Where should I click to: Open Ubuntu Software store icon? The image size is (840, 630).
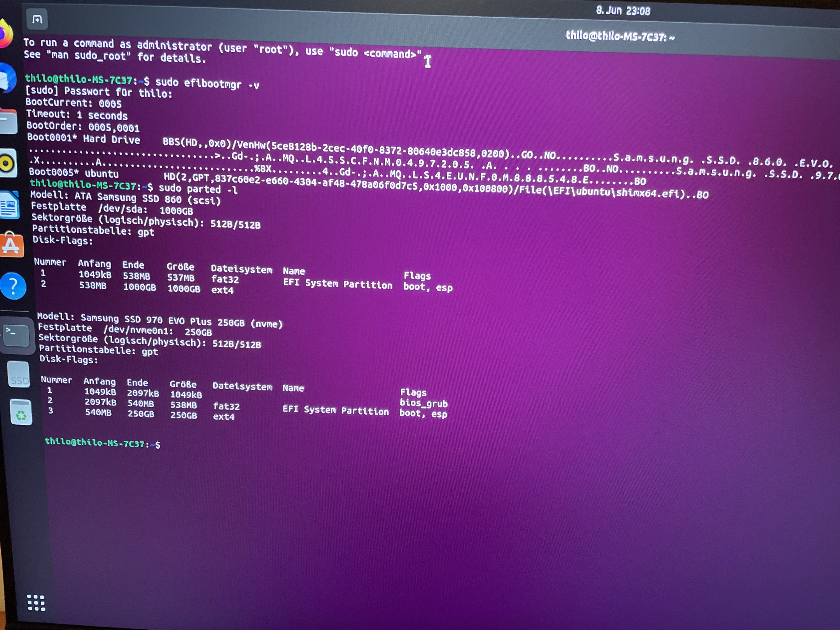(x=11, y=245)
